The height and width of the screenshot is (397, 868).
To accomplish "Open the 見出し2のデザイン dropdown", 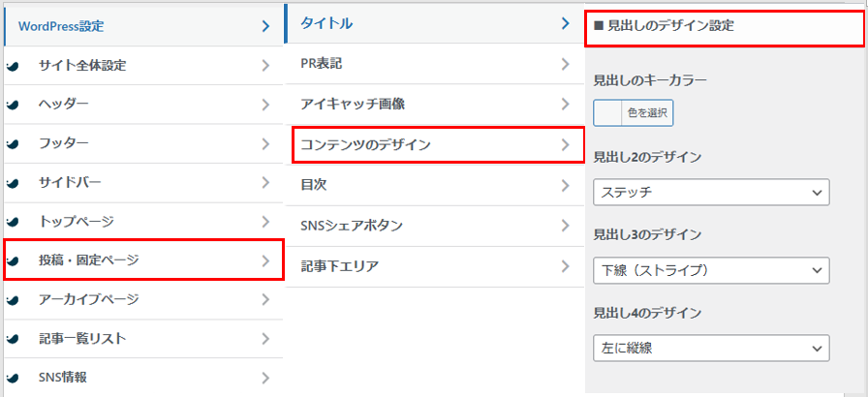I will [x=711, y=192].
